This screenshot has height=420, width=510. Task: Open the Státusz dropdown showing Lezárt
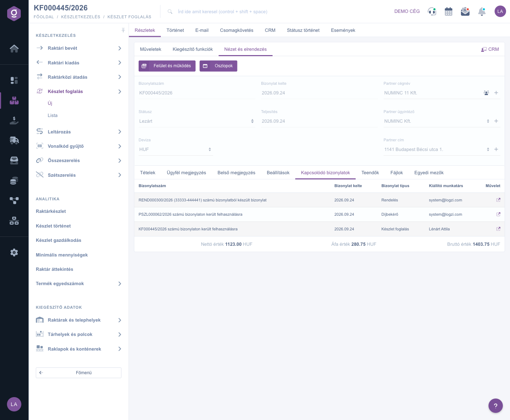(x=197, y=121)
